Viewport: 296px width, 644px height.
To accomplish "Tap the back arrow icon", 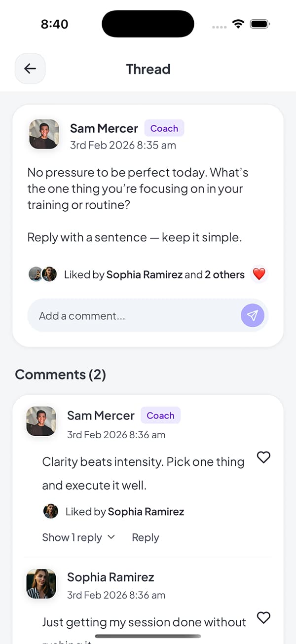I will point(30,69).
